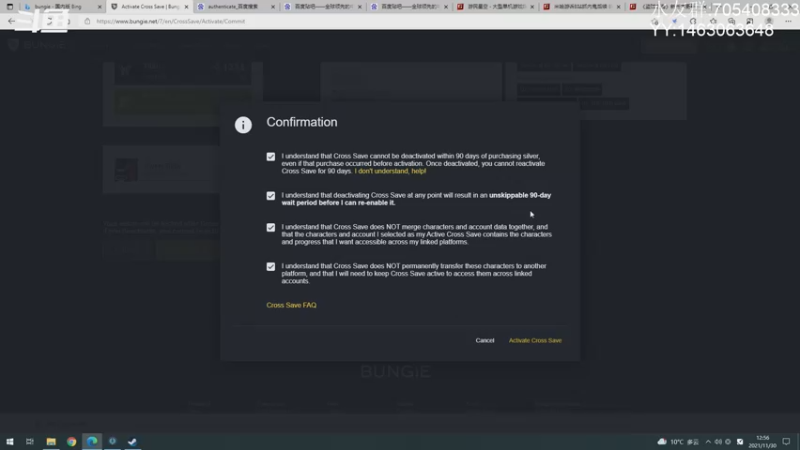Open the tab actions menu icon
Viewport: 800px width, 450px height.
click(10, 7)
